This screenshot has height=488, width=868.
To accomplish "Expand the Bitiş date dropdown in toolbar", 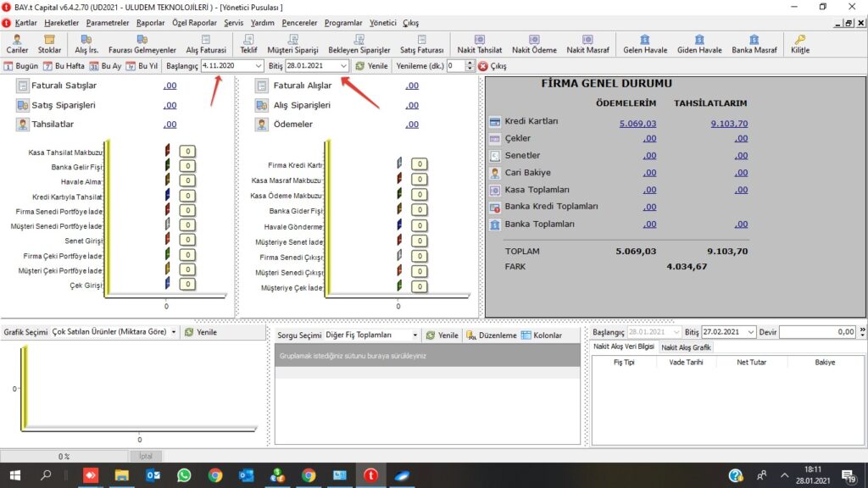I will [343, 66].
